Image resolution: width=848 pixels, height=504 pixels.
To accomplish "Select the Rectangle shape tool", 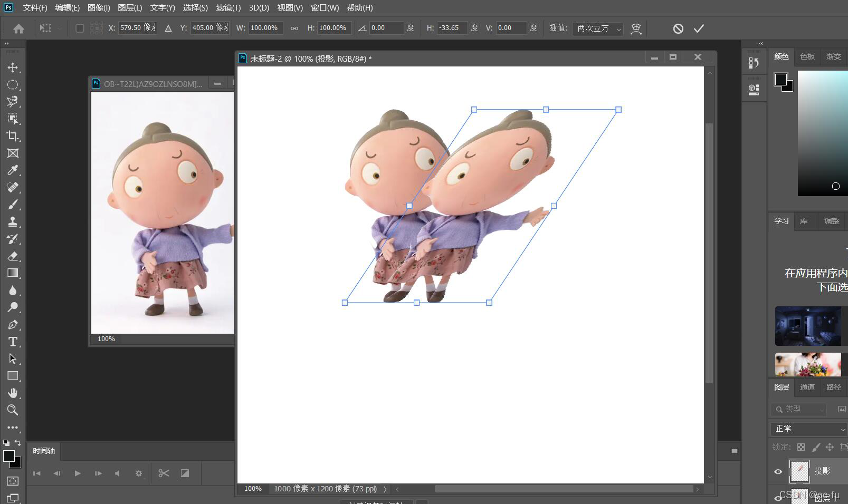I will pyautogui.click(x=13, y=376).
